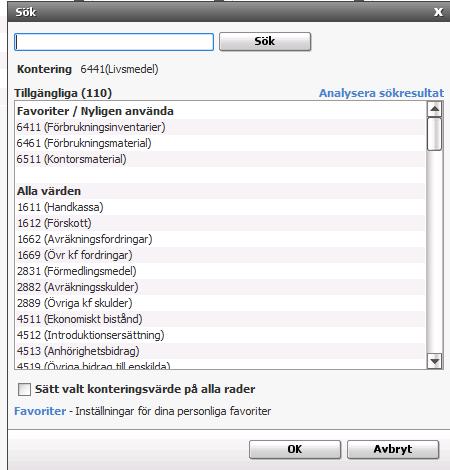Screen dimensions: 450x470
Task: Click the Sök button
Action: coord(265,42)
